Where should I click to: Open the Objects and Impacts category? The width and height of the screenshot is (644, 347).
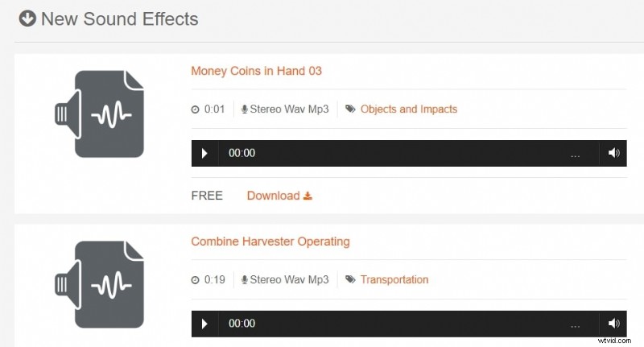tap(408, 109)
